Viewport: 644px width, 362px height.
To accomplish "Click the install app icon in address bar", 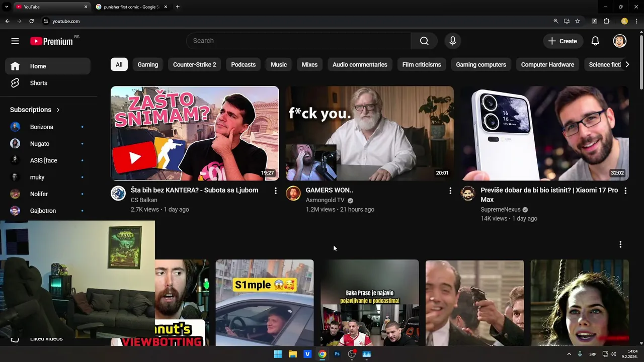I will coord(567,21).
